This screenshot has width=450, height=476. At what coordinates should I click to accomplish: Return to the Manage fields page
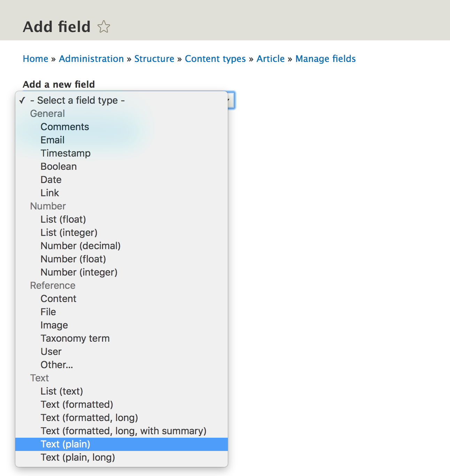(x=325, y=59)
